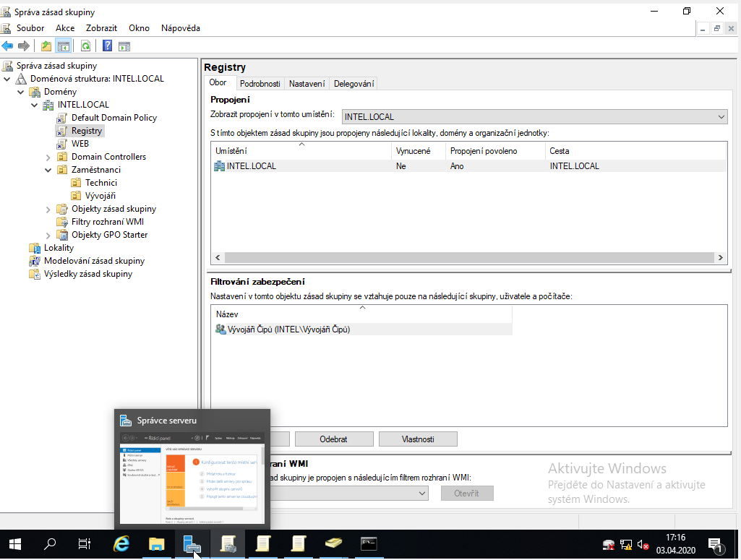Toggle the Show/Hide console tree icon

(64, 46)
